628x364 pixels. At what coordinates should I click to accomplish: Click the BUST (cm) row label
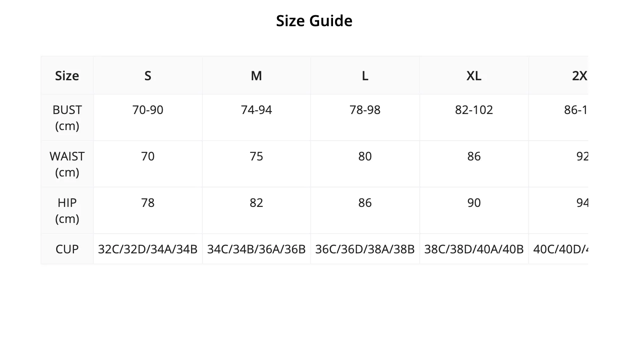point(67,117)
